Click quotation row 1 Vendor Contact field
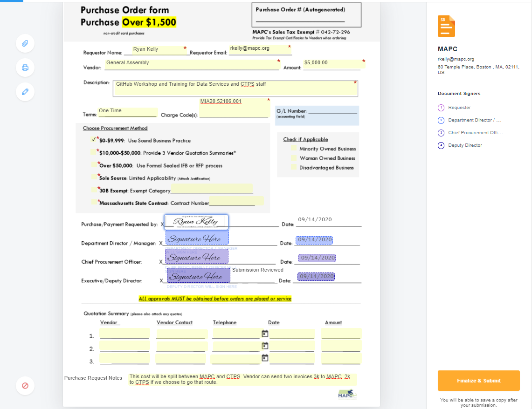 (x=182, y=334)
